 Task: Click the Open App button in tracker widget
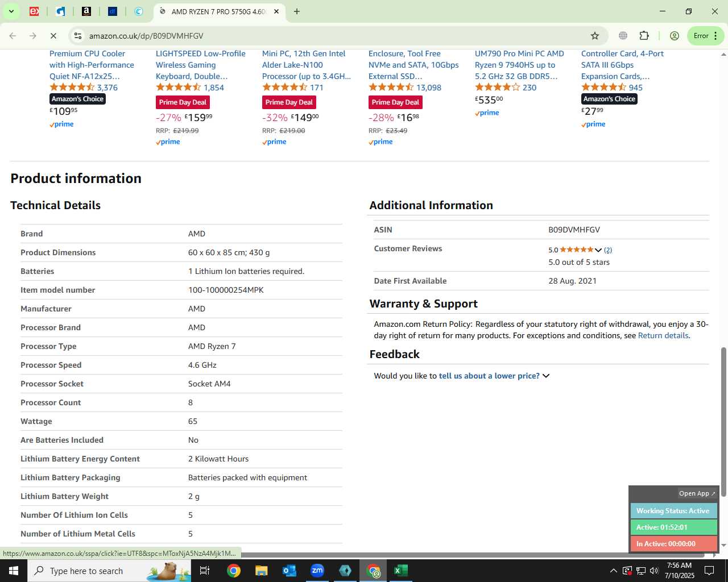(697, 493)
